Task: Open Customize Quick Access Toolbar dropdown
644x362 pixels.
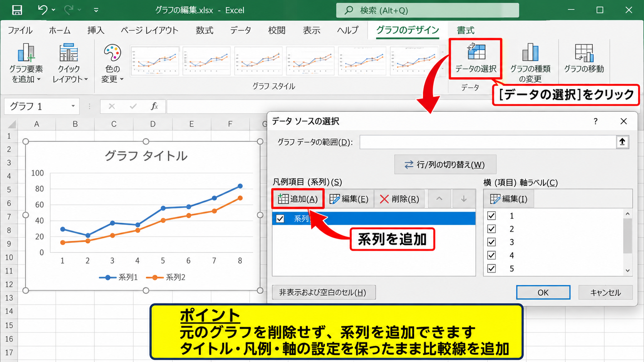Action: (x=96, y=10)
